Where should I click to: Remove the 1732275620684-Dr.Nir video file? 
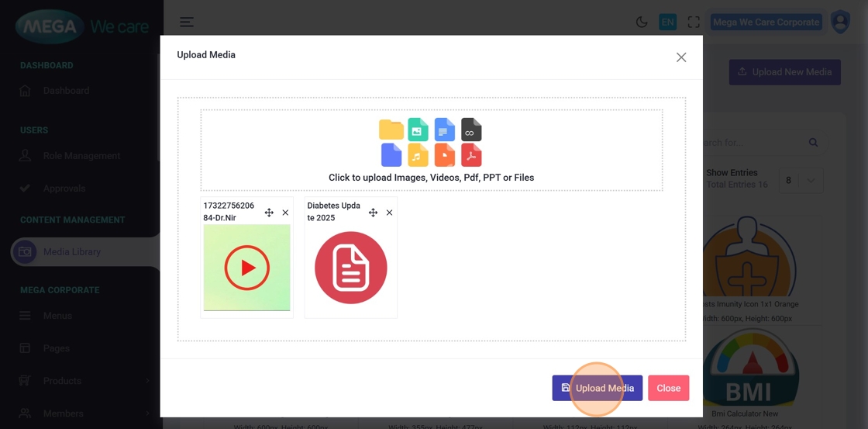tap(285, 213)
